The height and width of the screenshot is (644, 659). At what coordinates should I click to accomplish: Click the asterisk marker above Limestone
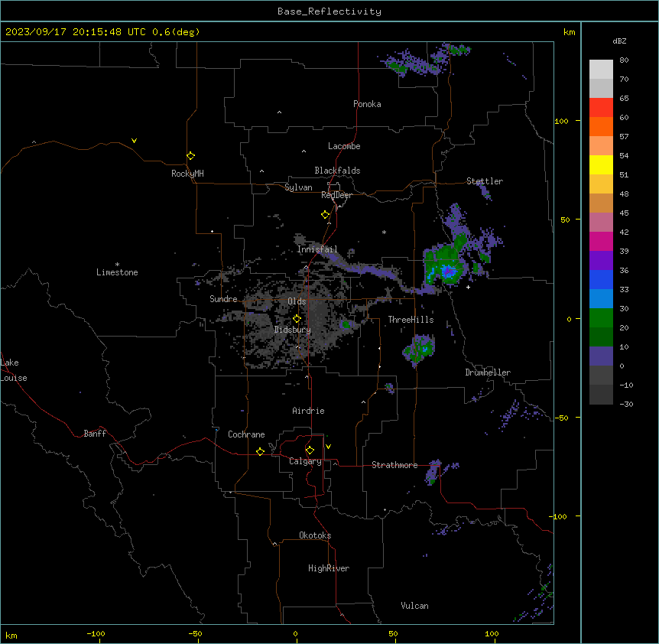(117, 264)
